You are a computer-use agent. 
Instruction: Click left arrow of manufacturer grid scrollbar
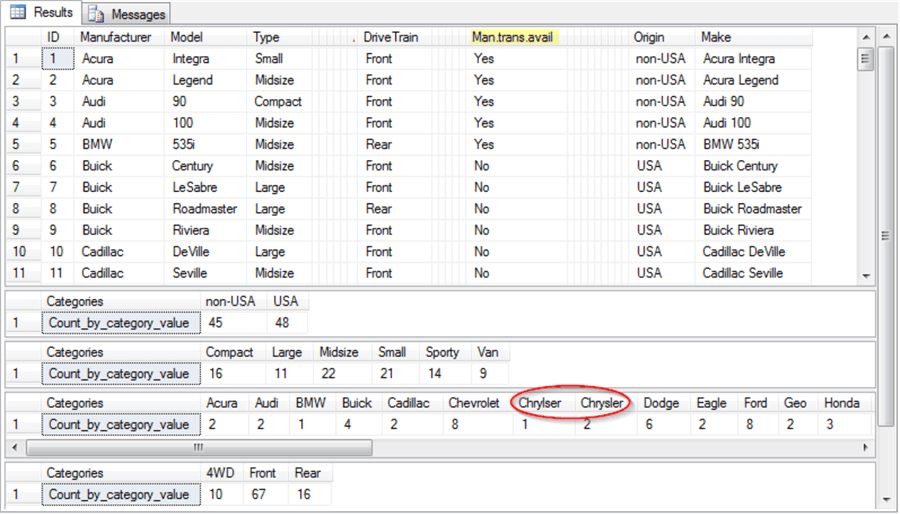click(x=15, y=447)
